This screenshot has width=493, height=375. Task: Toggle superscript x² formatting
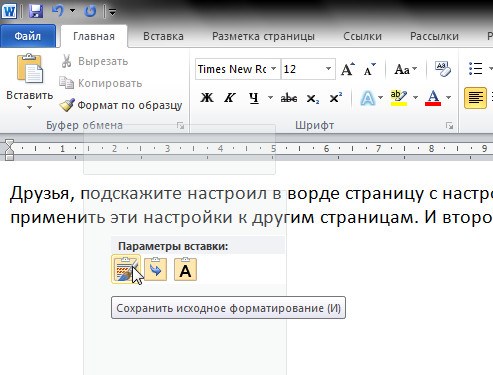(x=335, y=98)
